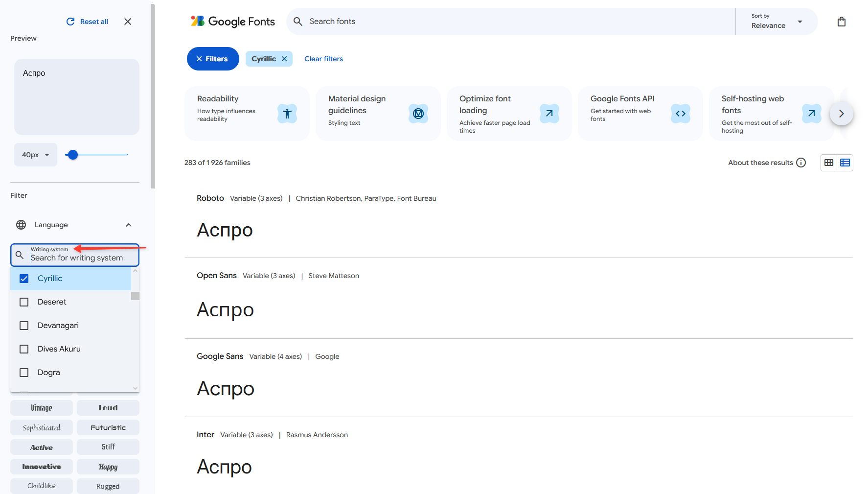Switch to grid view layout
This screenshot has width=868, height=494.
[829, 163]
